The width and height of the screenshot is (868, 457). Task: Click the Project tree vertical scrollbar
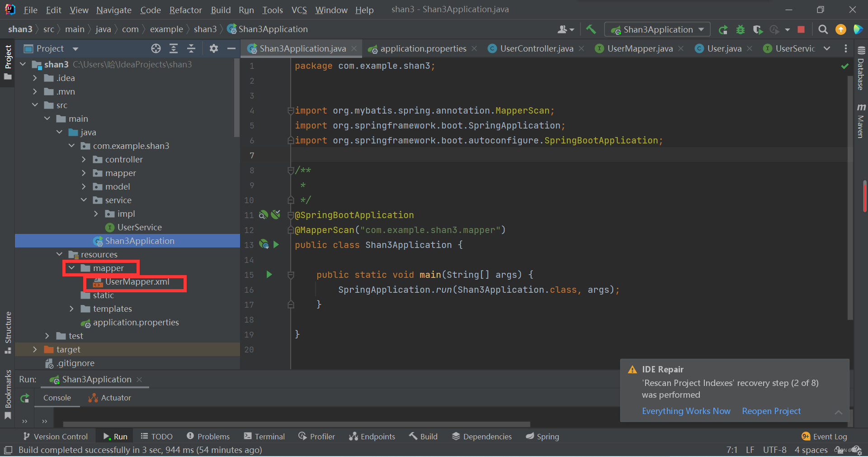(x=236, y=98)
